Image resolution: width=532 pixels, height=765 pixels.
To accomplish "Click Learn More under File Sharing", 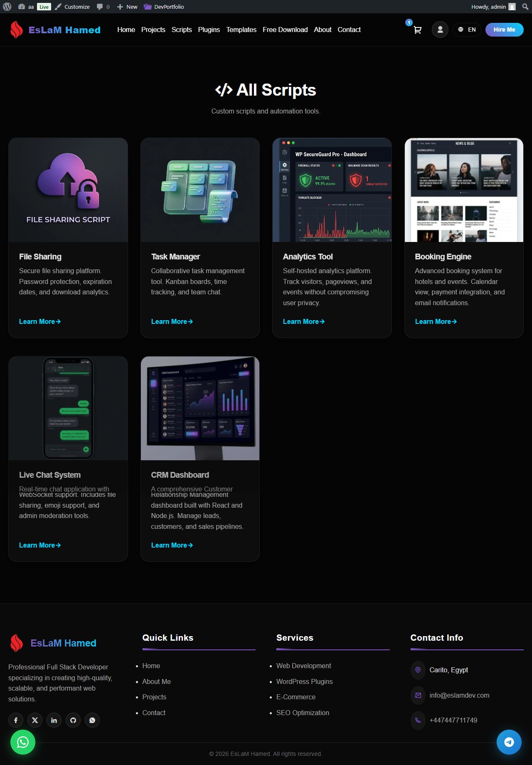I will [40, 321].
